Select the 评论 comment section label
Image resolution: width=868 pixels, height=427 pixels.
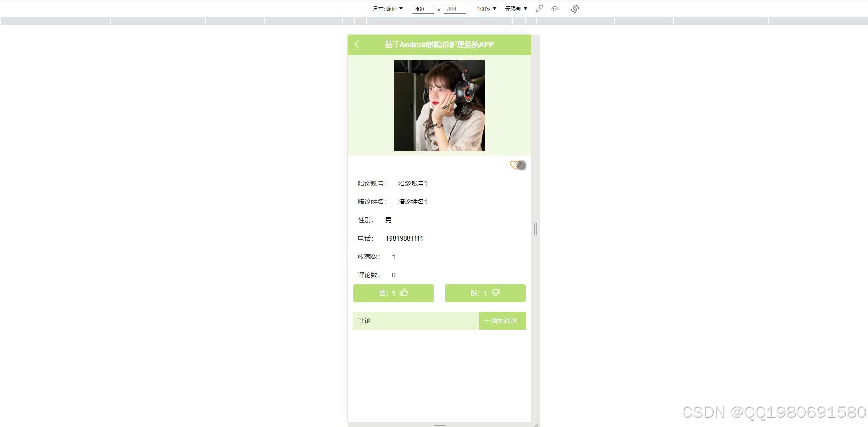(x=364, y=321)
